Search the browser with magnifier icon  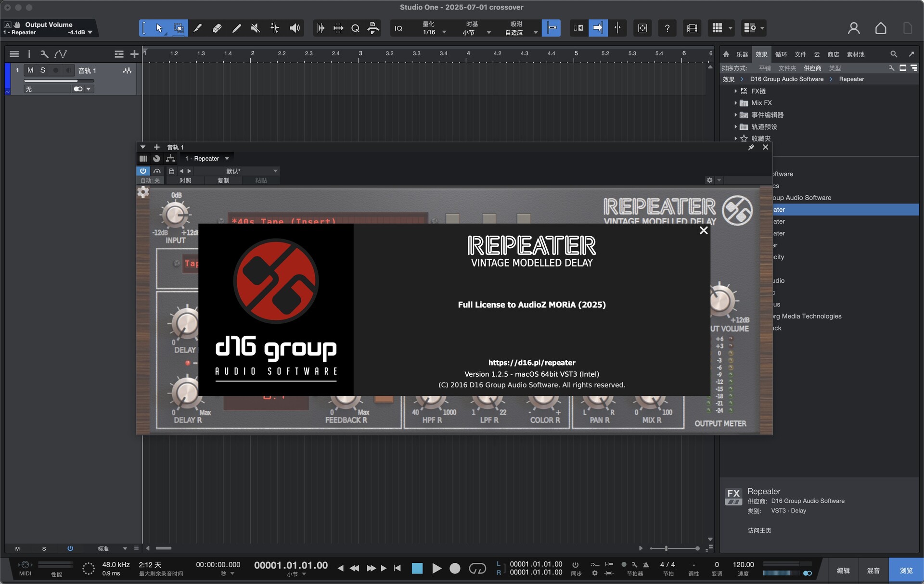point(894,54)
